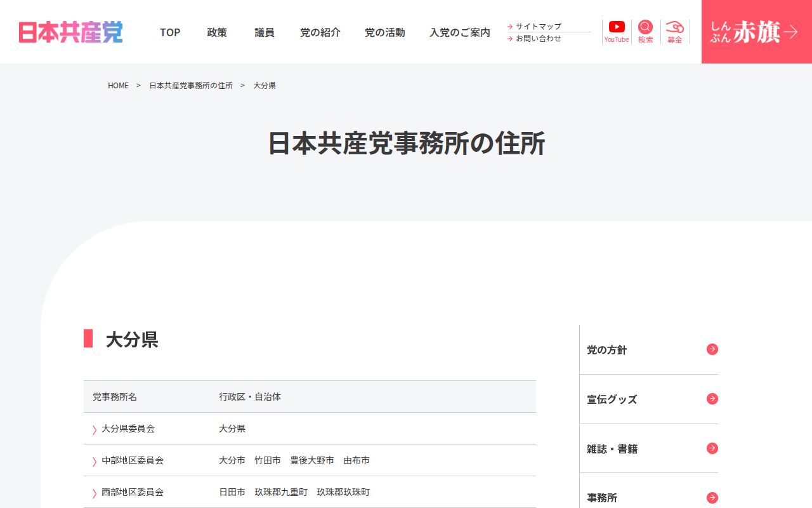The image size is (812, 508).
Task: Open the 党の紹介 menu item
Action: (320, 32)
